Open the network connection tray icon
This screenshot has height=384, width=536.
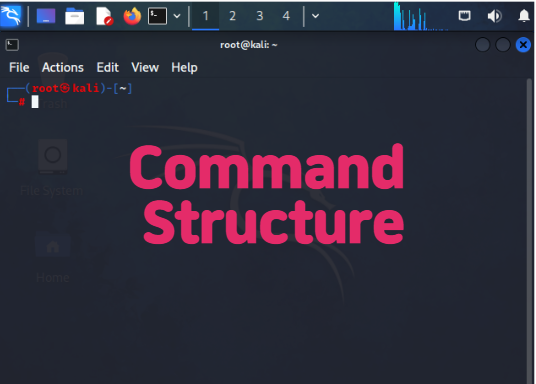tap(464, 16)
